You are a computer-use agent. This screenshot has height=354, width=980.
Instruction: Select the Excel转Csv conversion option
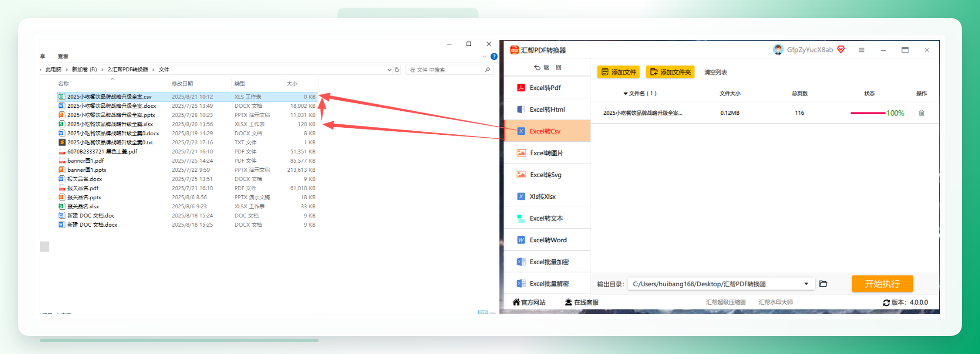tap(547, 131)
